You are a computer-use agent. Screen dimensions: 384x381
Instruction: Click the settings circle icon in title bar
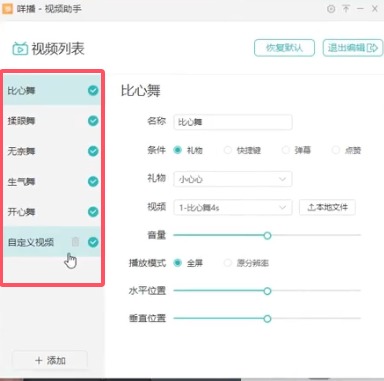pos(331,9)
